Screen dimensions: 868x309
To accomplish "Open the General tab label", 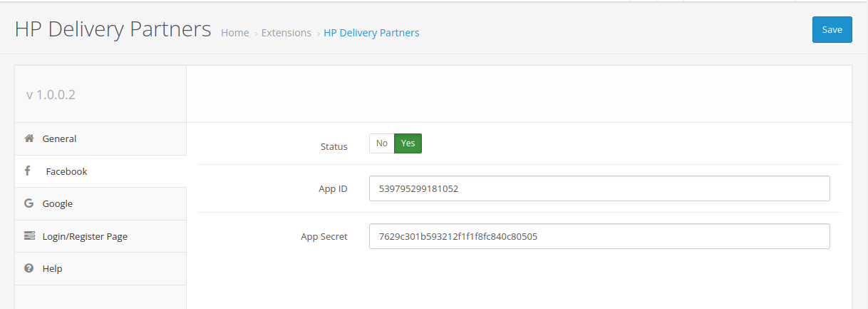I will click(59, 138).
